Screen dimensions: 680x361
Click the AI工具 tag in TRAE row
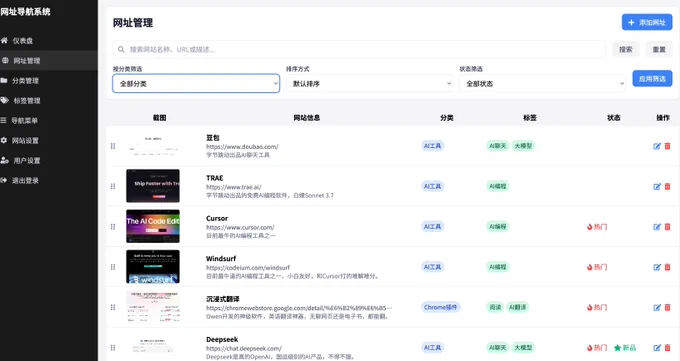(432, 186)
